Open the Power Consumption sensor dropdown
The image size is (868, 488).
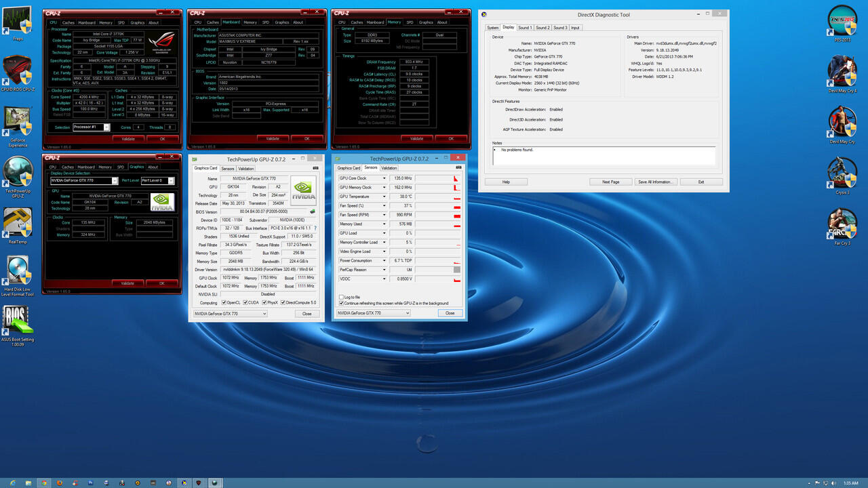pyautogui.click(x=384, y=260)
